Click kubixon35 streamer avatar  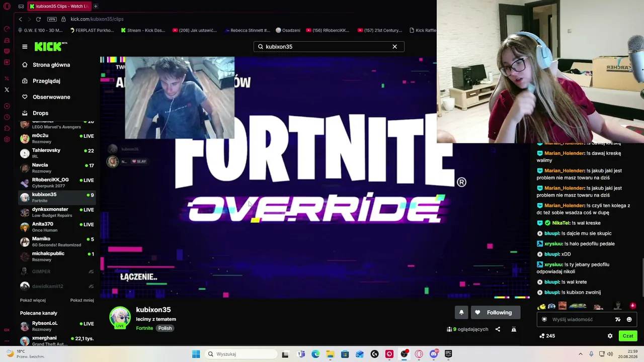pyautogui.click(x=120, y=317)
